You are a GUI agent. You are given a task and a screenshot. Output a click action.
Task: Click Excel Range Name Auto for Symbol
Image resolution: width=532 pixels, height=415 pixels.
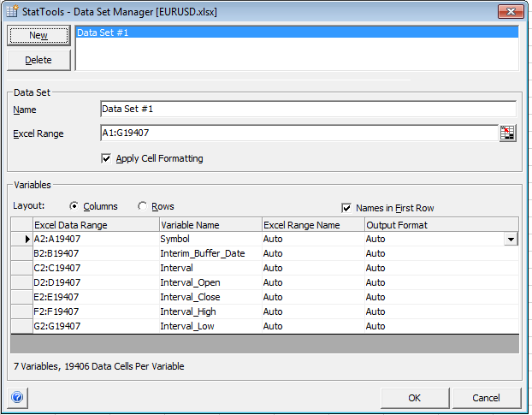pos(314,240)
